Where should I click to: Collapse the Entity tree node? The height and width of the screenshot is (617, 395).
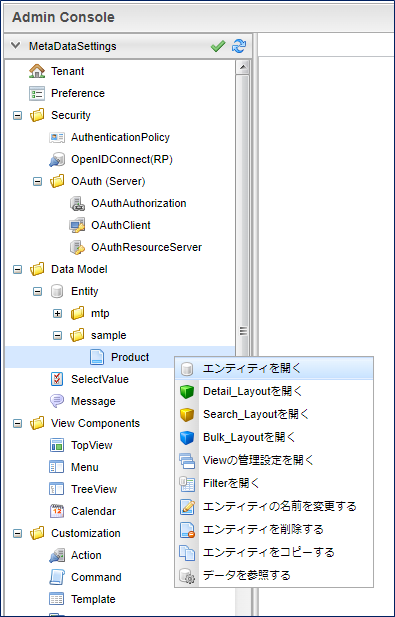click(37, 292)
